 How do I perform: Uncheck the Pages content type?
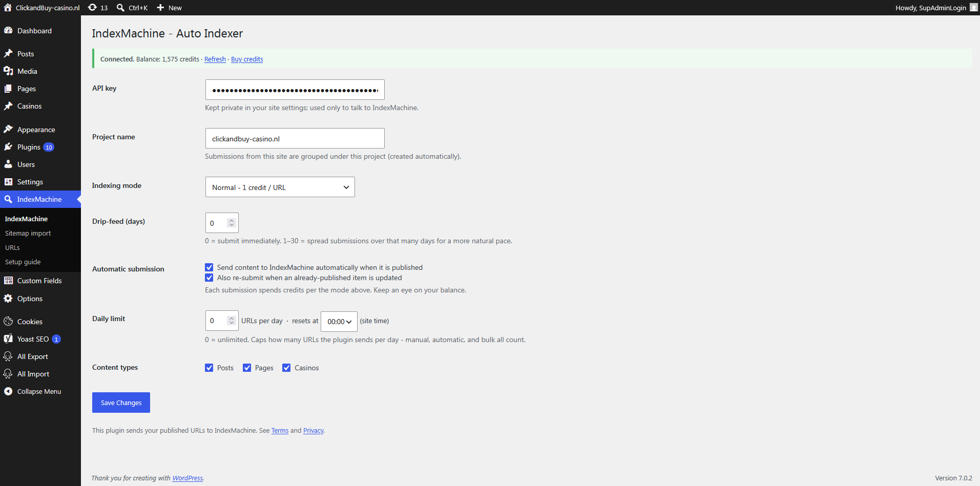coord(247,368)
